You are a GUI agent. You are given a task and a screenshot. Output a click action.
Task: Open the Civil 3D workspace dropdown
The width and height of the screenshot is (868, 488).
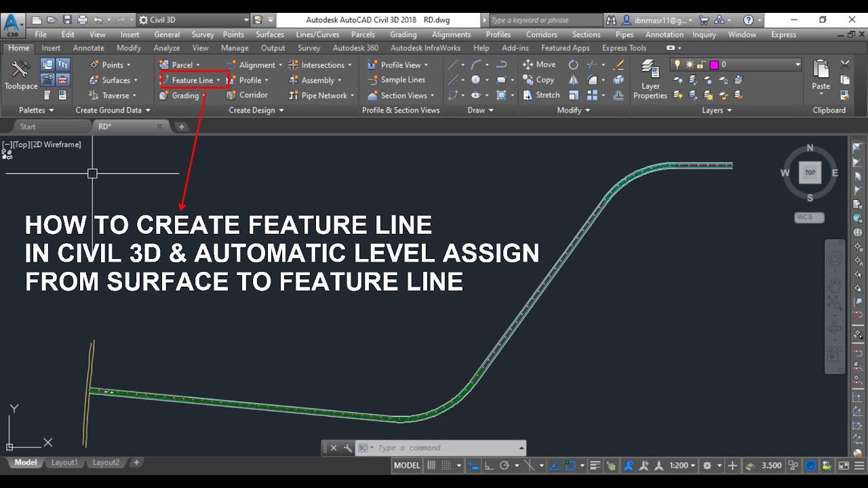tap(194, 20)
